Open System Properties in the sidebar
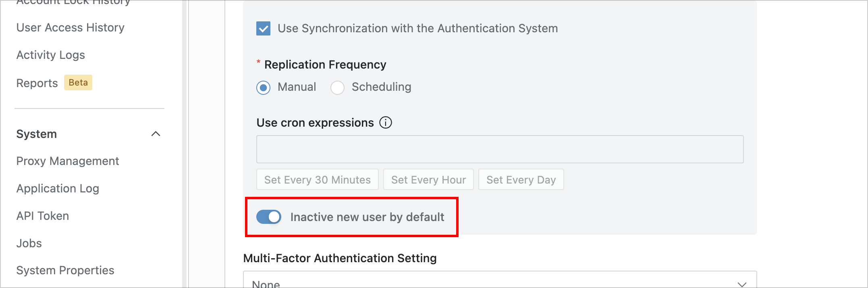 tap(65, 270)
